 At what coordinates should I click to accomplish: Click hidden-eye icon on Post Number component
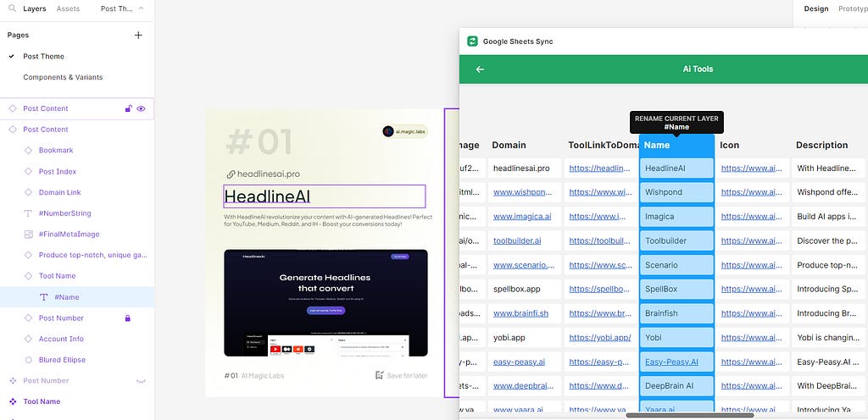(x=141, y=381)
